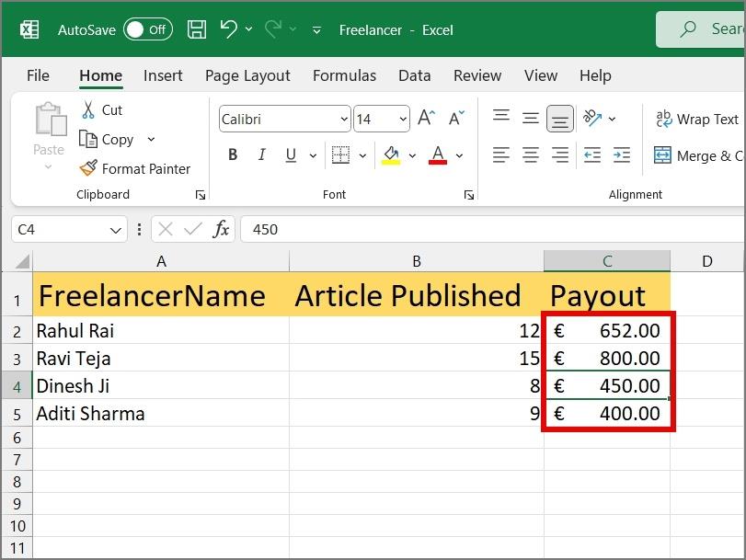The image size is (746, 560).
Task: Open the Fill Color palette arrow
Action: 412,155
